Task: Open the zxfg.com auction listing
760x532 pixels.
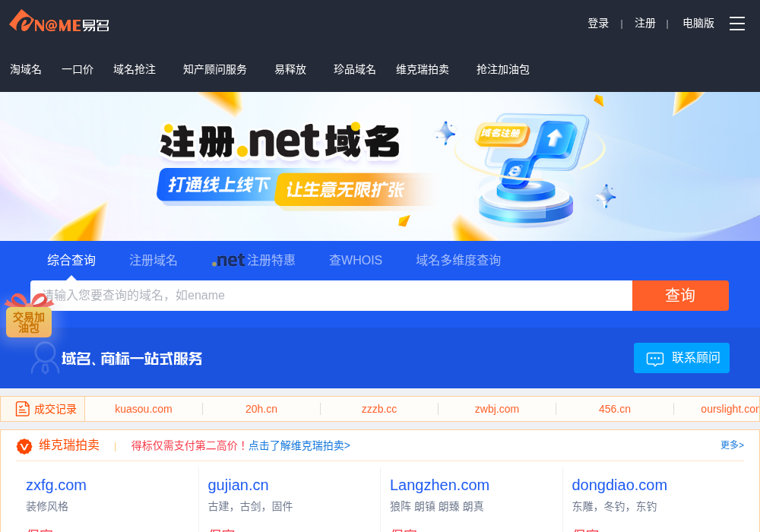Action: point(56,485)
